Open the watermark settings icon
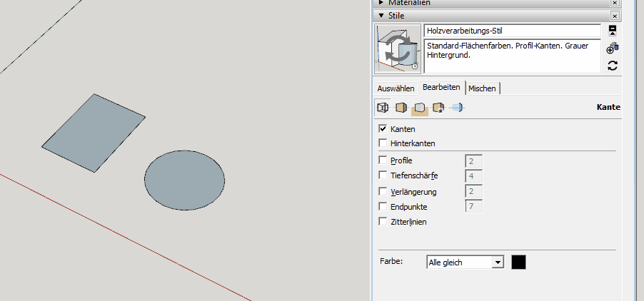Screen dimensions: 644x301 [x=438, y=108]
